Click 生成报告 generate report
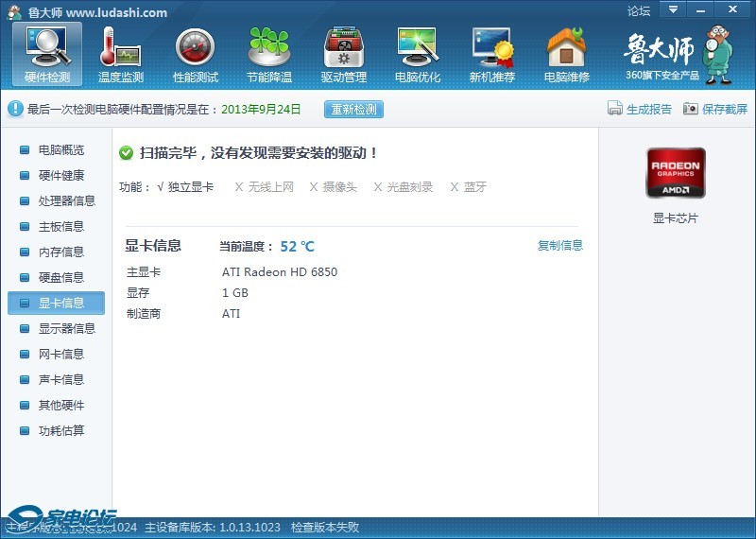This screenshot has width=756, height=539. click(640, 109)
